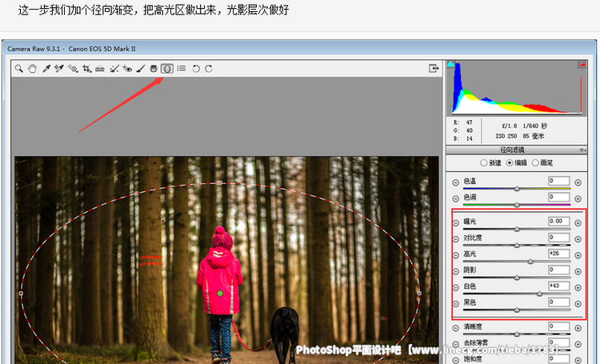Viewport: 600px width, 364px height.
Task: Select the Hand tool
Action: (x=32, y=69)
